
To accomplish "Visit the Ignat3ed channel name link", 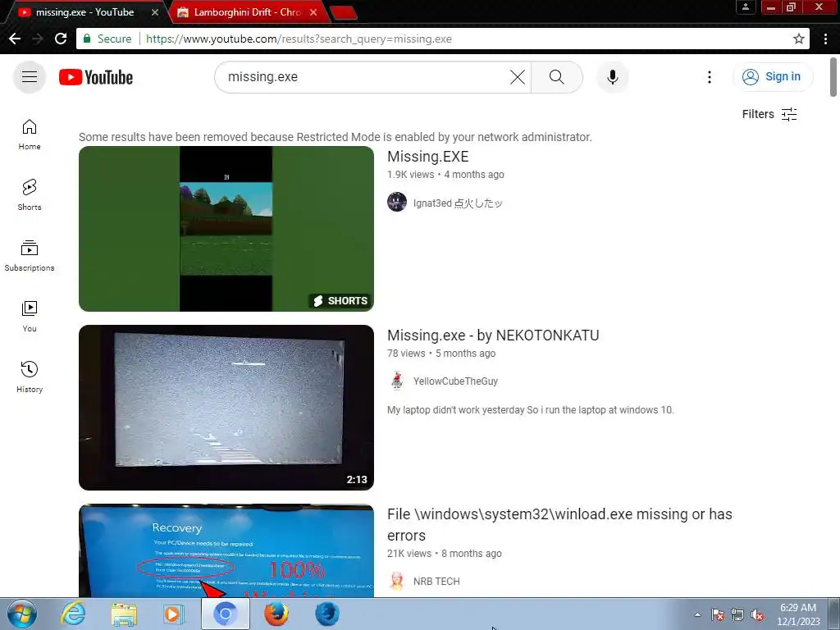I will (x=458, y=203).
